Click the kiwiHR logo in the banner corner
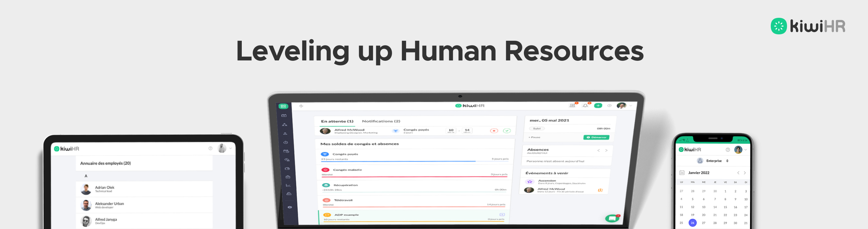The height and width of the screenshot is (229, 868). [808, 26]
